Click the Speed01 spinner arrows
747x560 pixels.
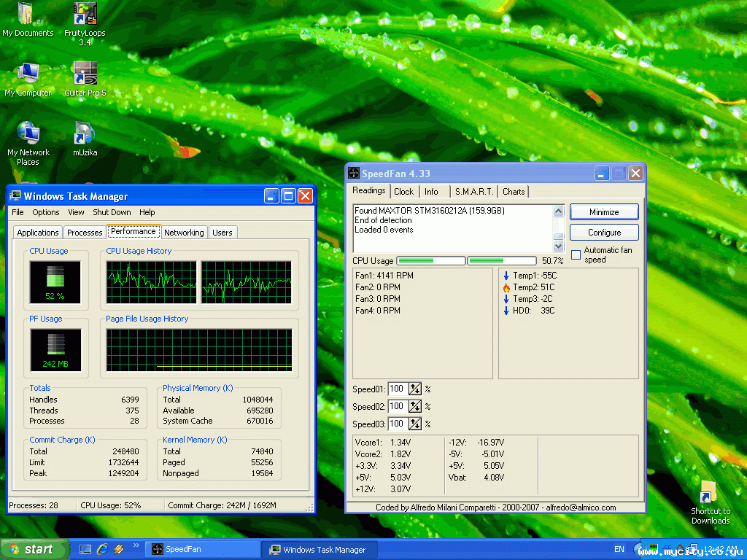click(415, 389)
